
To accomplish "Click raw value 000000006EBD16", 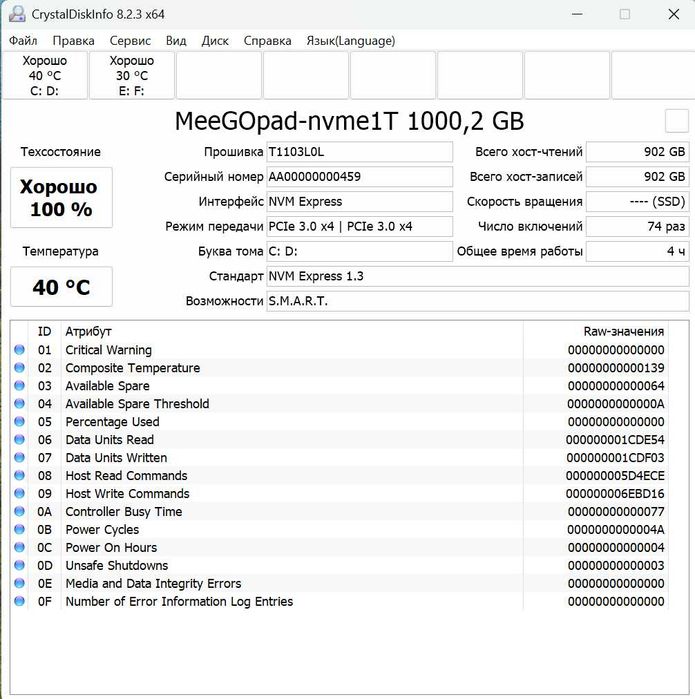I will [x=615, y=494].
